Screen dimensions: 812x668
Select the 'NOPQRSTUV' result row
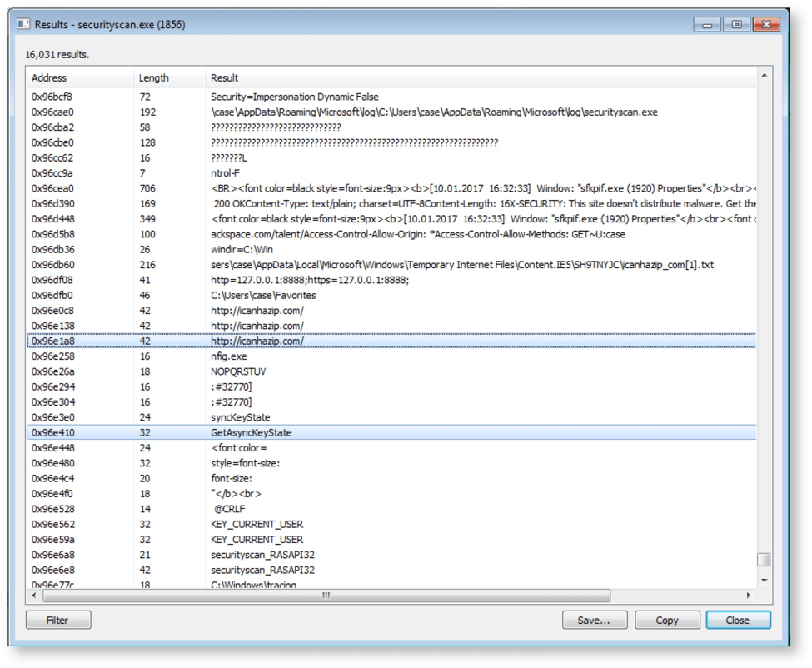[x=391, y=371]
